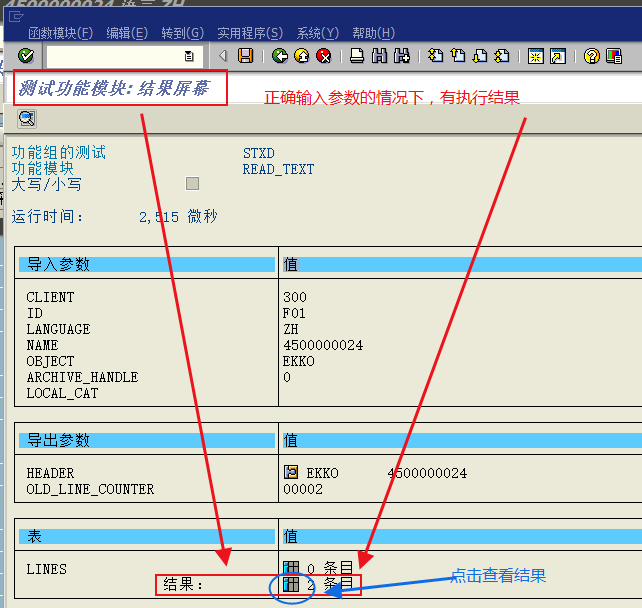Go to First Page icon
The width and height of the screenshot is (642, 608).
[x=436, y=56]
